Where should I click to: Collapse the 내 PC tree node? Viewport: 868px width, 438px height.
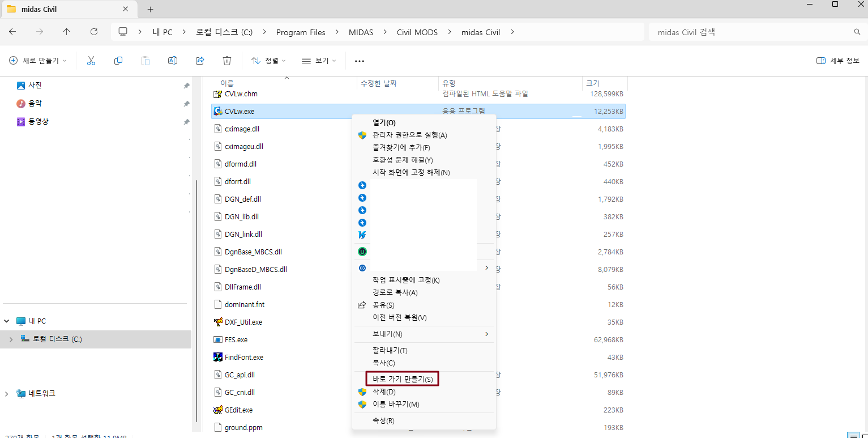pyautogui.click(x=7, y=321)
